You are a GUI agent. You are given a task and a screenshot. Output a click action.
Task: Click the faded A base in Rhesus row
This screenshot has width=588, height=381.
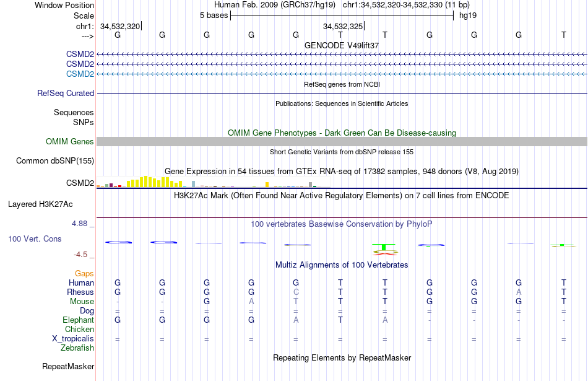(x=519, y=292)
